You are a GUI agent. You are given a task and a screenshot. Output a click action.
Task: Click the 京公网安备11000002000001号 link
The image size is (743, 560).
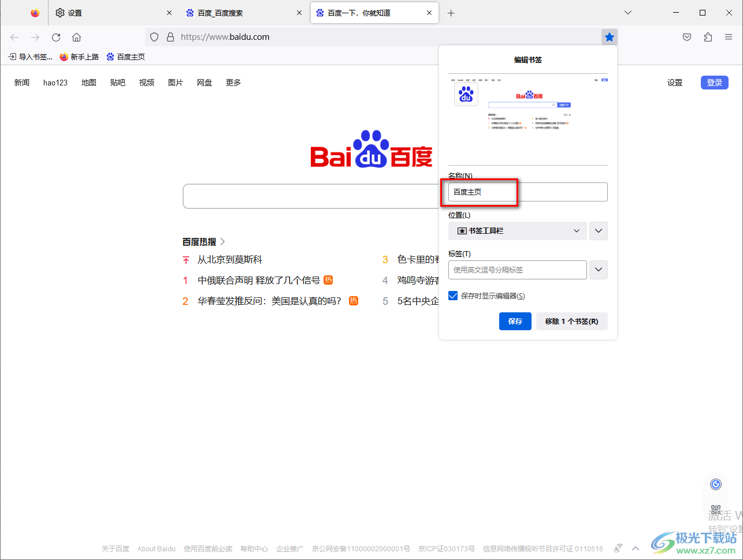361,549
